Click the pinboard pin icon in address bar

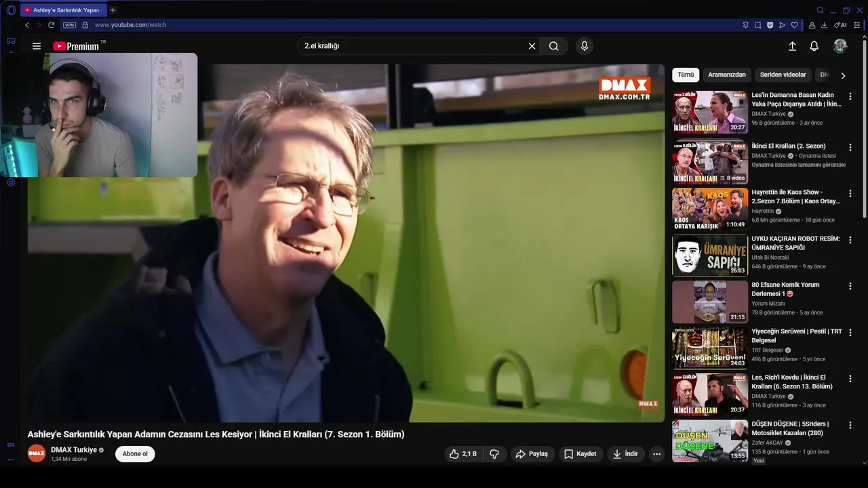click(745, 25)
